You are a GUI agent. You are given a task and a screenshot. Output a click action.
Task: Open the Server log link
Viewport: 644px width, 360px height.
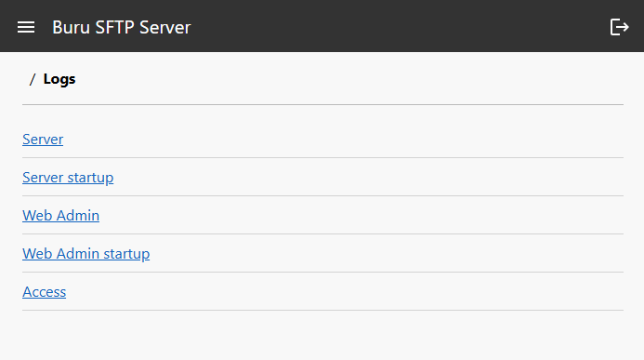tap(43, 139)
